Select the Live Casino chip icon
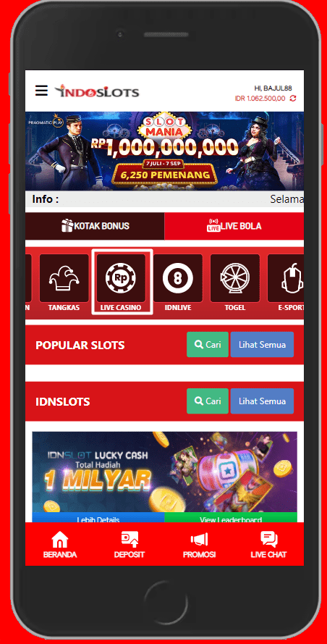The height and width of the screenshot is (644, 327). tap(121, 278)
